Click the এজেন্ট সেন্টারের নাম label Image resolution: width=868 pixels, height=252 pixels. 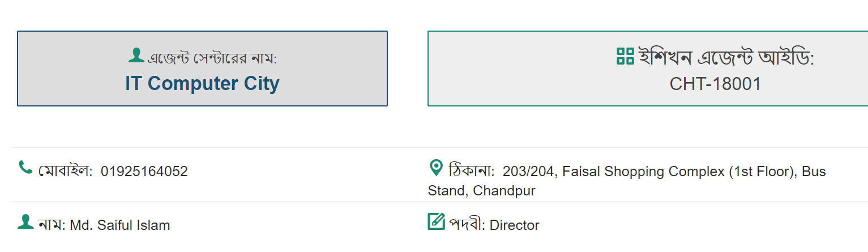click(x=212, y=58)
